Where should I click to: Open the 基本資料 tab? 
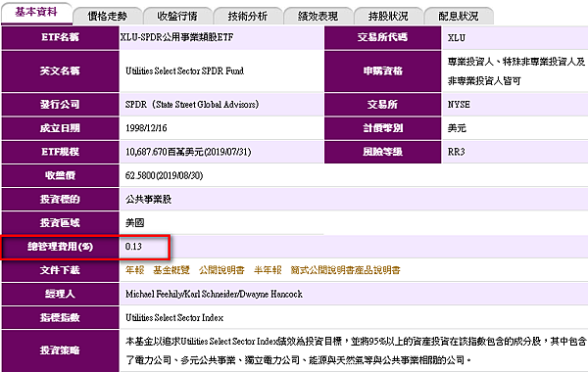tap(36, 13)
